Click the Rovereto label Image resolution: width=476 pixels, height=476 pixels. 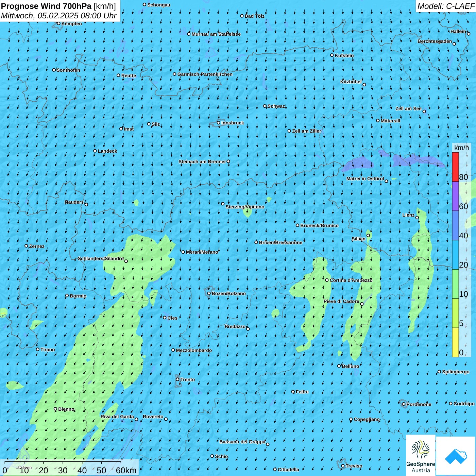point(153,417)
